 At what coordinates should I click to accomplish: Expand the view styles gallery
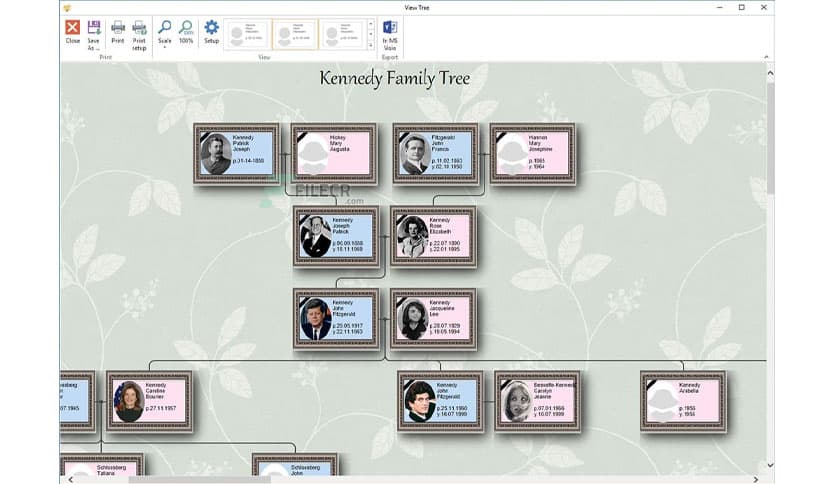[371, 46]
